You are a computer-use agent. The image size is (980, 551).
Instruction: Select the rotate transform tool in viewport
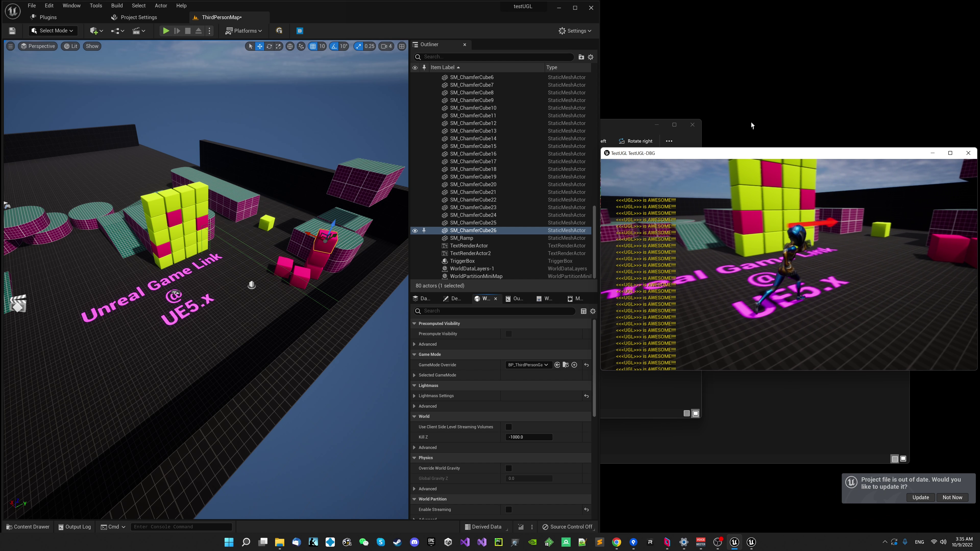(x=269, y=46)
